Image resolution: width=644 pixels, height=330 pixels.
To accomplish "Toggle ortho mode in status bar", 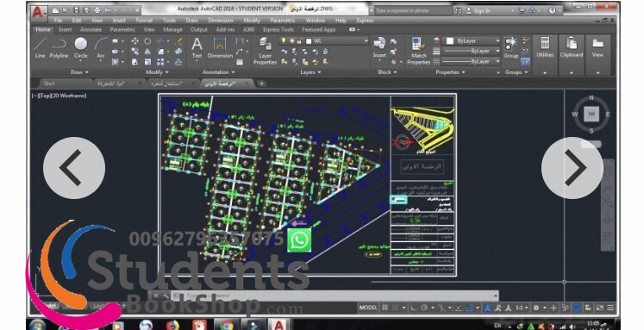I will point(413,308).
